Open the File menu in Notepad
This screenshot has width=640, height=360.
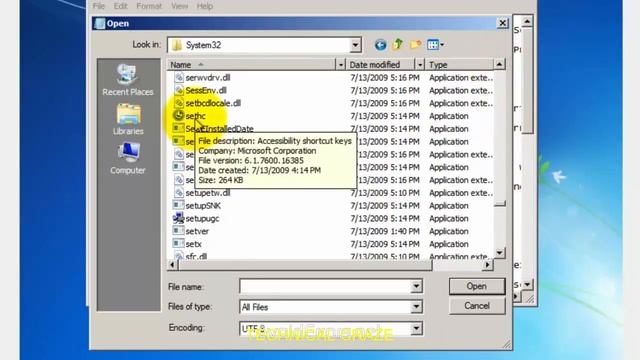(x=99, y=6)
